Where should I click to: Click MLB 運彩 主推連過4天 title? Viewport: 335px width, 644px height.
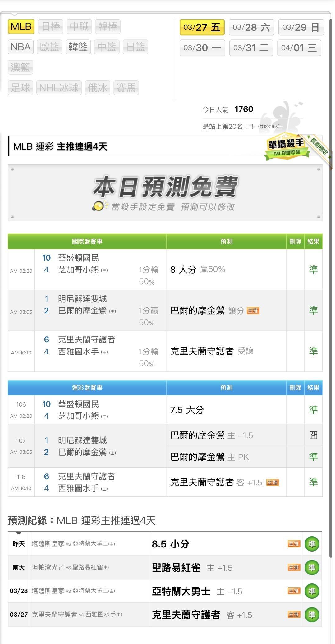(60, 146)
